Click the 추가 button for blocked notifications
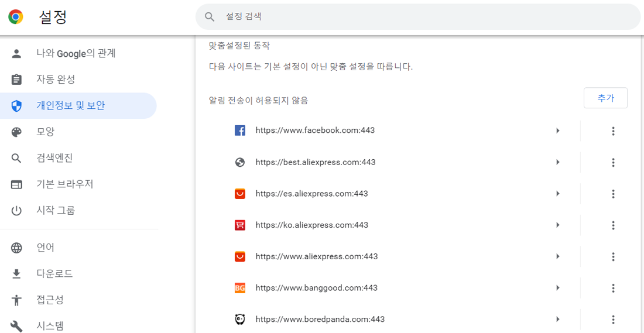The width and height of the screenshot is (644, 333). [x=605, y=98]
